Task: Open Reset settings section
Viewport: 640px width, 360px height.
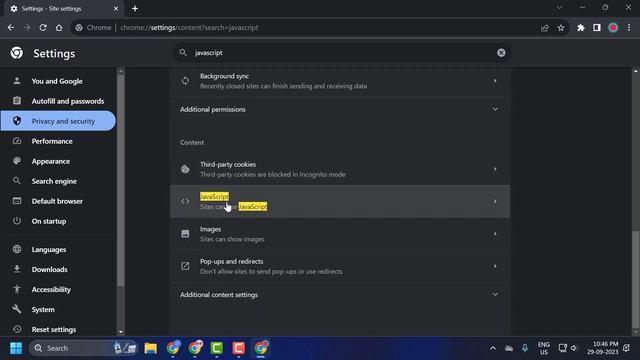Action: [58, 329]
